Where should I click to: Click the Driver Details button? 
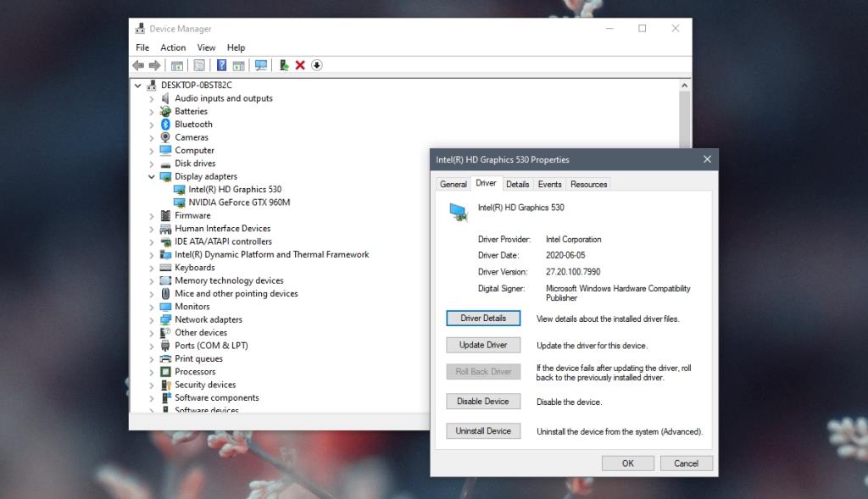click(482, 318)
